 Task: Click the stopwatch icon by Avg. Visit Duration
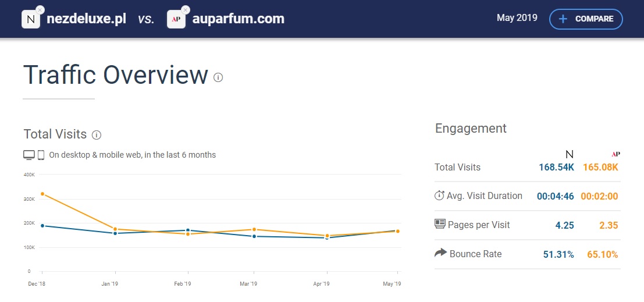[439, 195]
